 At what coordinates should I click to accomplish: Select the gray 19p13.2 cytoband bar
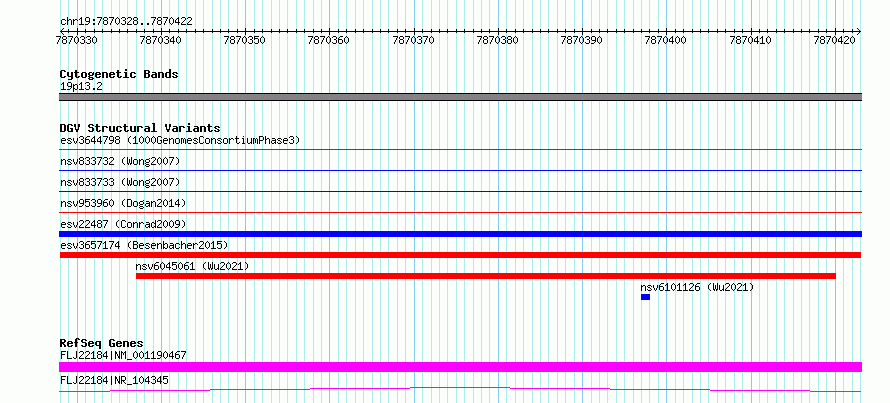pyautogui.click(x=460, y=97)
